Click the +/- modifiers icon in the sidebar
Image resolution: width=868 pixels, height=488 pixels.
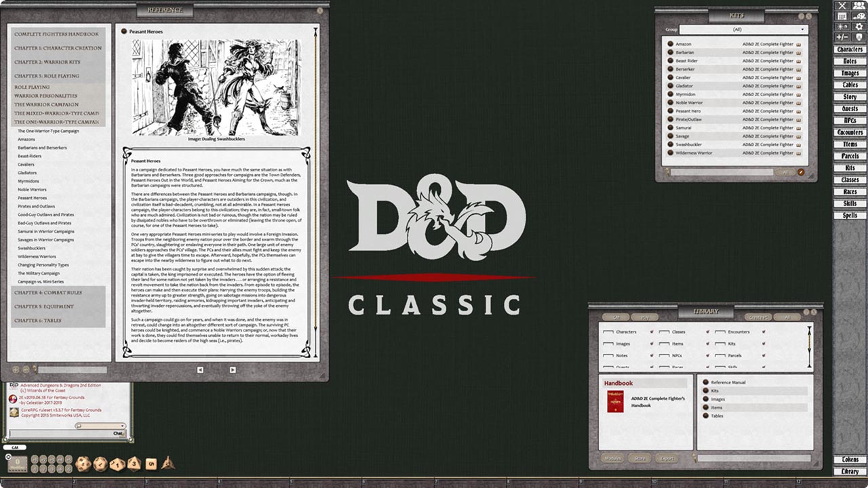[x=842, y=37]
